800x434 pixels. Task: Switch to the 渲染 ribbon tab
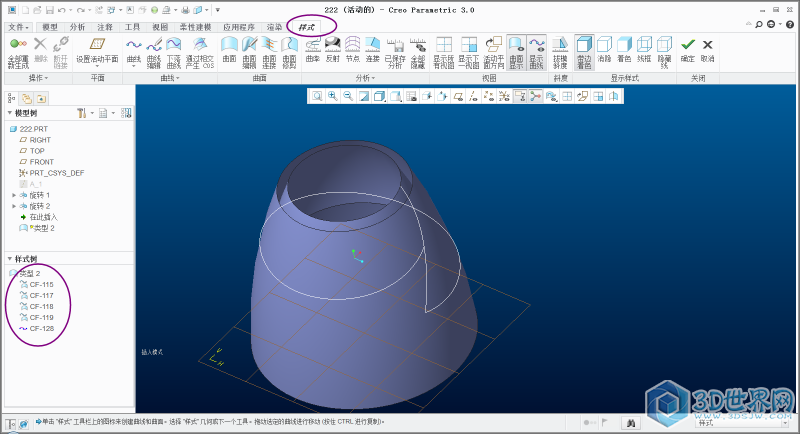coord(274,27)
